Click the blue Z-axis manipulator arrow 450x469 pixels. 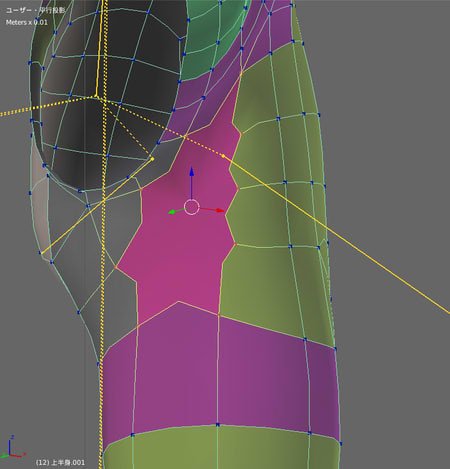(192, 173)
